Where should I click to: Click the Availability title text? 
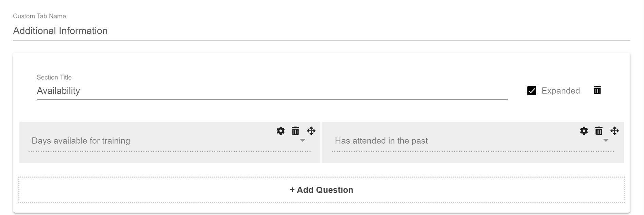(58, 91)
